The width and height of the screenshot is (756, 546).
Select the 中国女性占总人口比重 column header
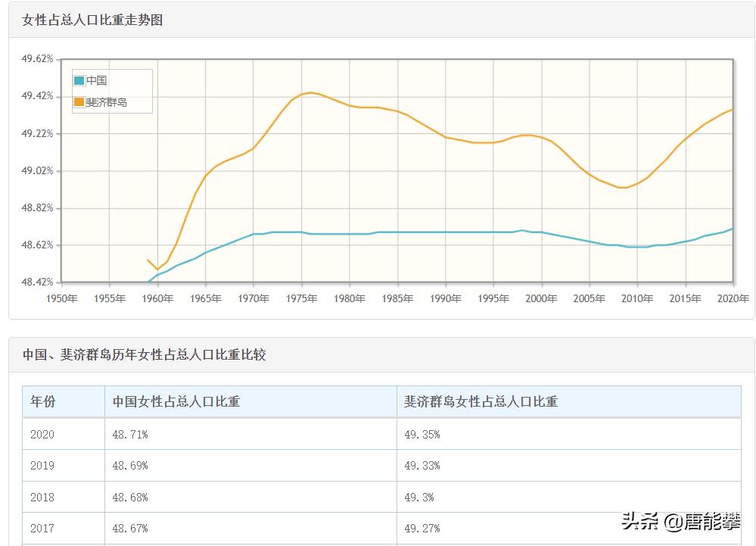point(176,402)
